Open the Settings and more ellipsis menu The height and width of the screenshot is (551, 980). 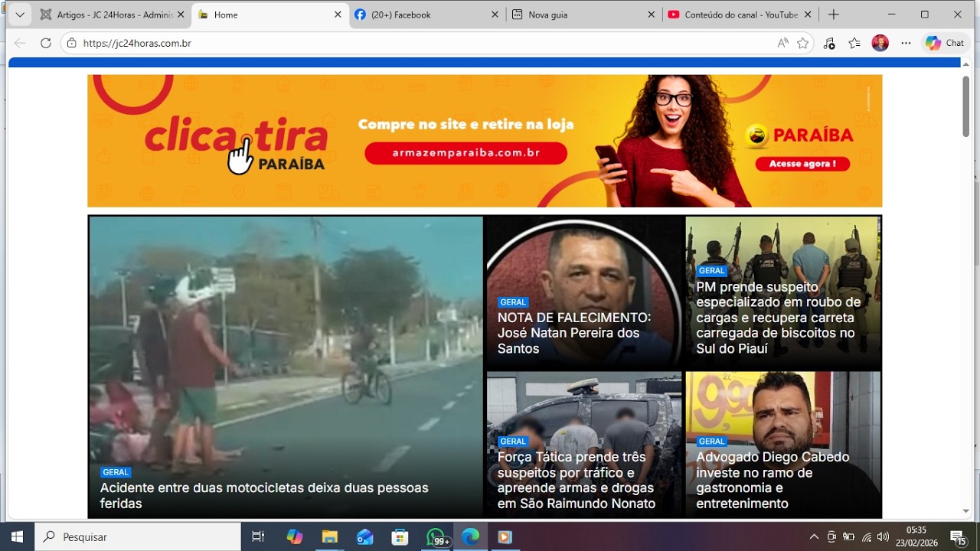point(906,44)
